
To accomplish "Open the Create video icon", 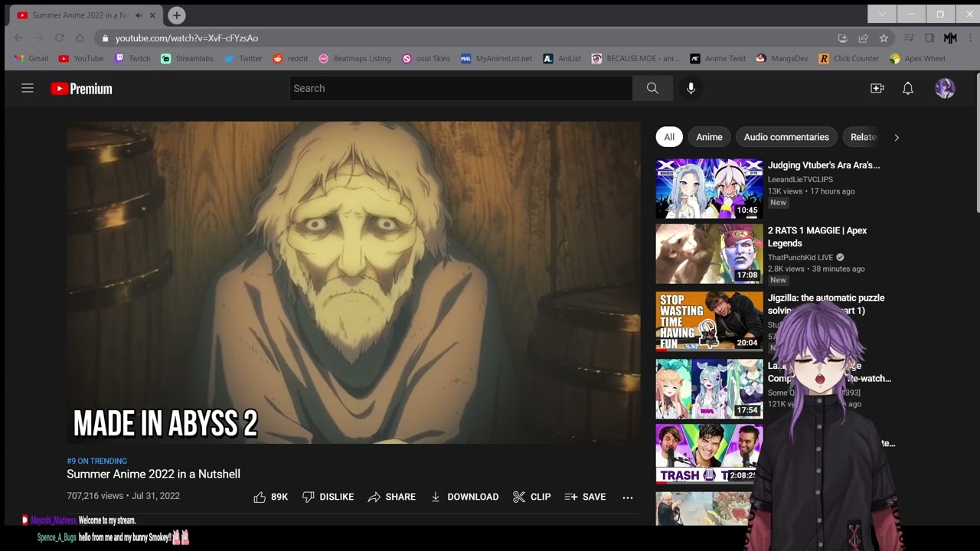I will 877,88.
